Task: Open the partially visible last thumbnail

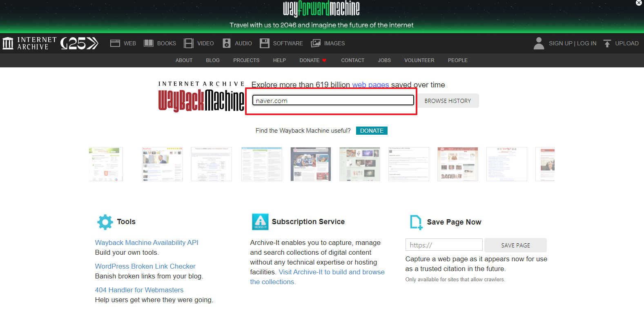Action: pyautogui.click(x=545, y=164)
